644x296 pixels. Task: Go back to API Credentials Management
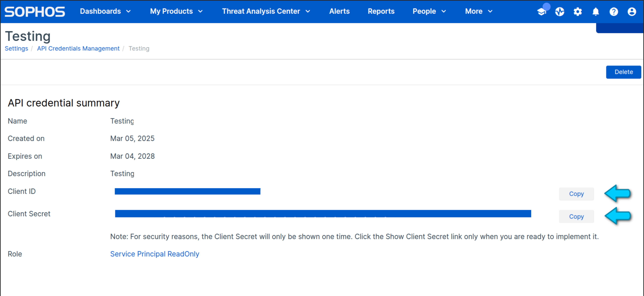(78, 49)
